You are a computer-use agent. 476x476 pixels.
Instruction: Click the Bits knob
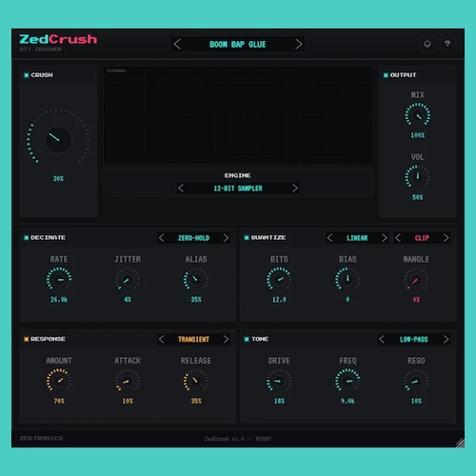point(279,279)
